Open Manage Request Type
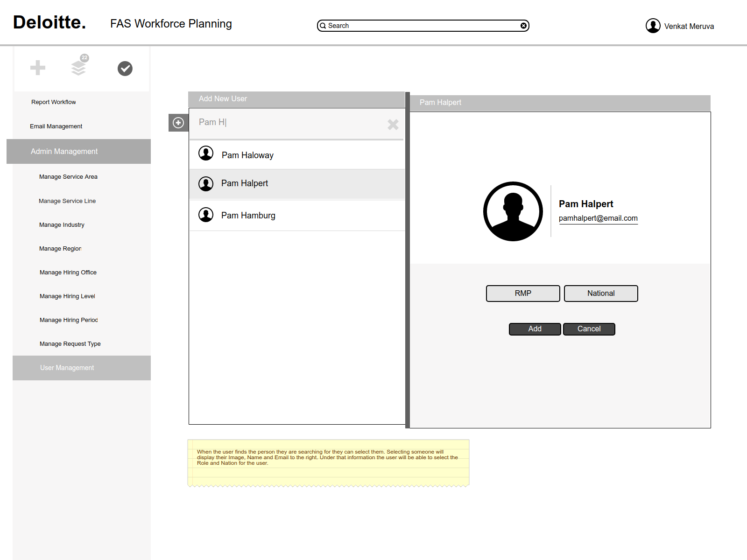 click(x=70, y=344)
